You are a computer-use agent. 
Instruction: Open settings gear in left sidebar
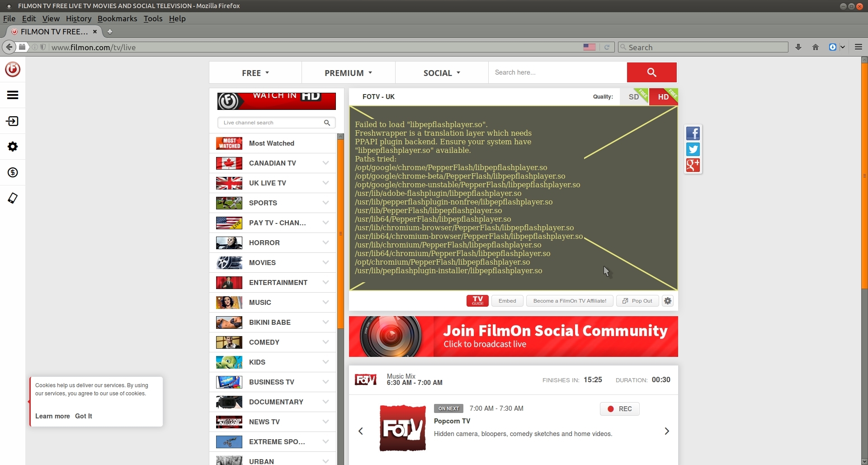(x=13, y=147)
